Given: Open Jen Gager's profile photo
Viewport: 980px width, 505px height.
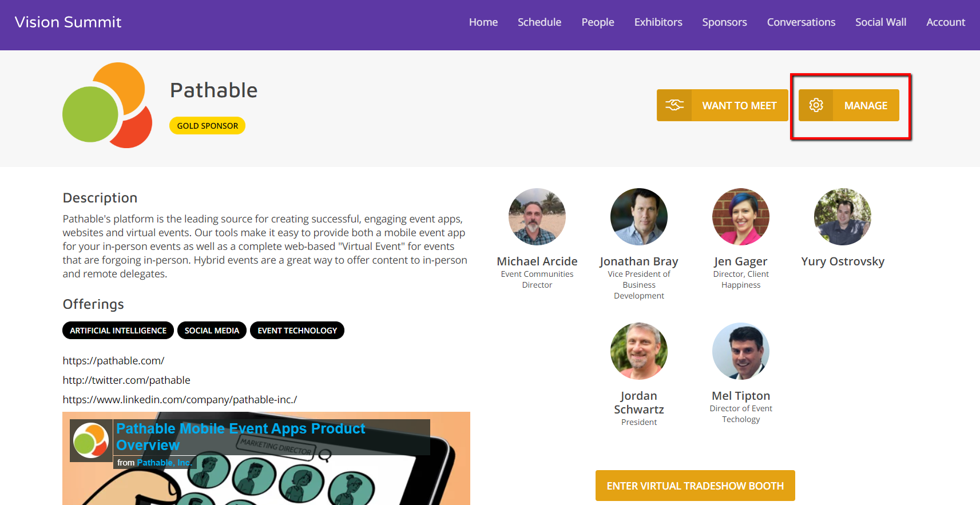Looking at the screenshot, I should pos(740,217).
